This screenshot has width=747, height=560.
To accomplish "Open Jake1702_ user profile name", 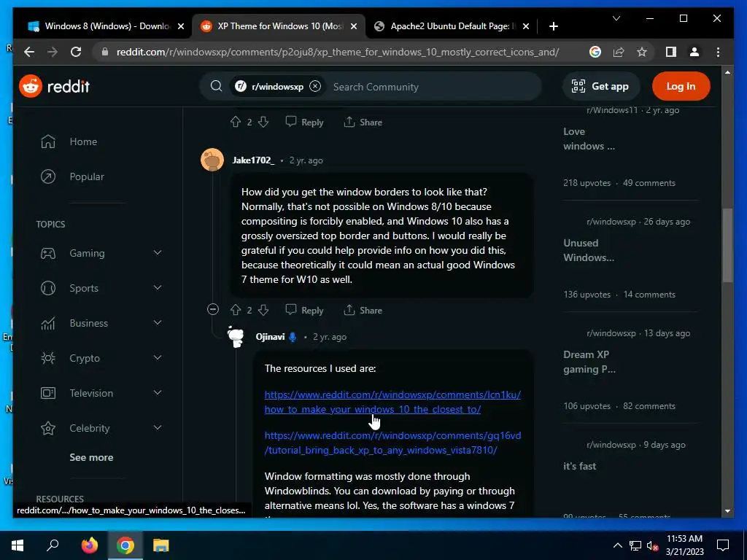I will coord(253,160).
